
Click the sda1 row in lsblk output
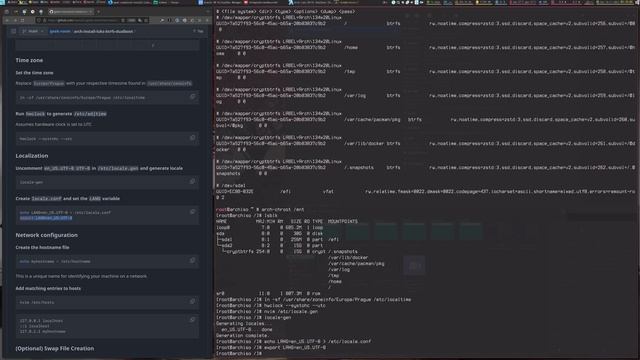tap(278, 240)
